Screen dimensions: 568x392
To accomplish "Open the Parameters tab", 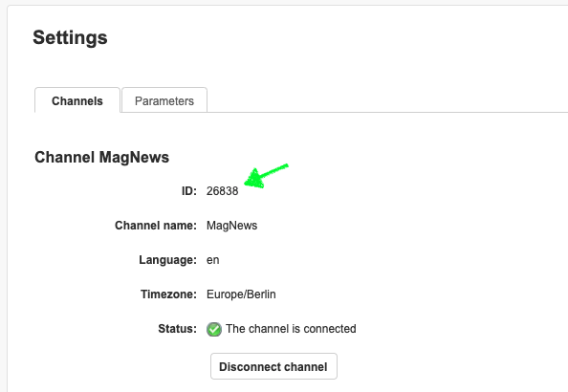I will click(x=164, y=100).
